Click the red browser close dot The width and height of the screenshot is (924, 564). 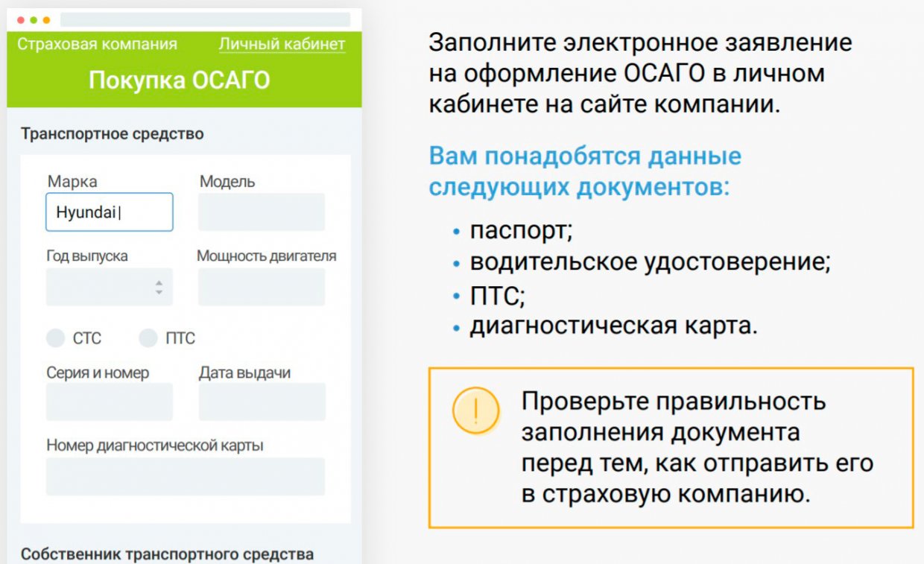pos(21,20)
